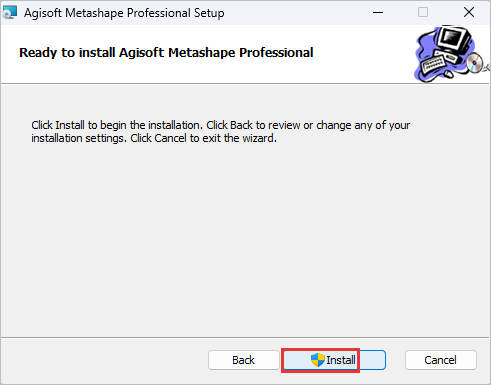491x385 pixels.
Task: Click the setup icon in title bar
Action: click(x=9, y=12)
